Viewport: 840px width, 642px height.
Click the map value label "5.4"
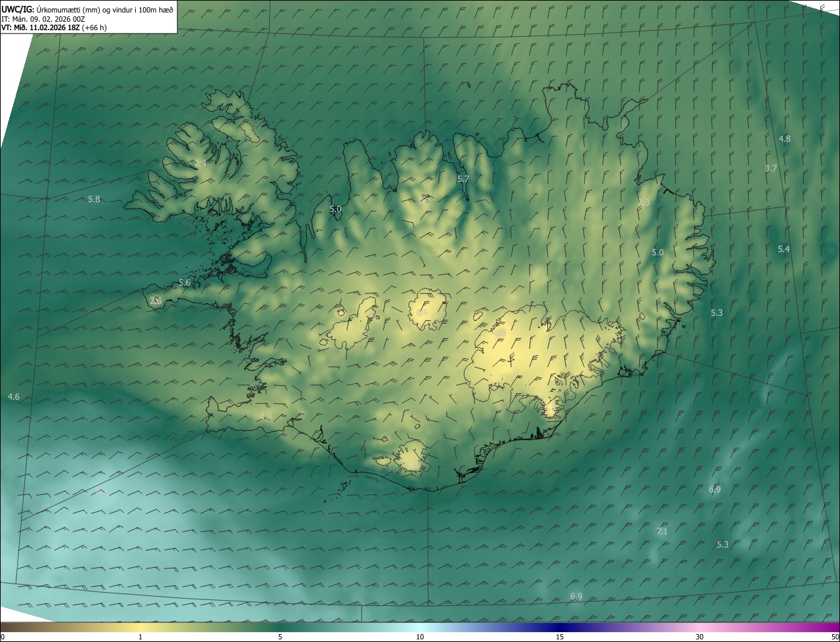tap(784, 249)
